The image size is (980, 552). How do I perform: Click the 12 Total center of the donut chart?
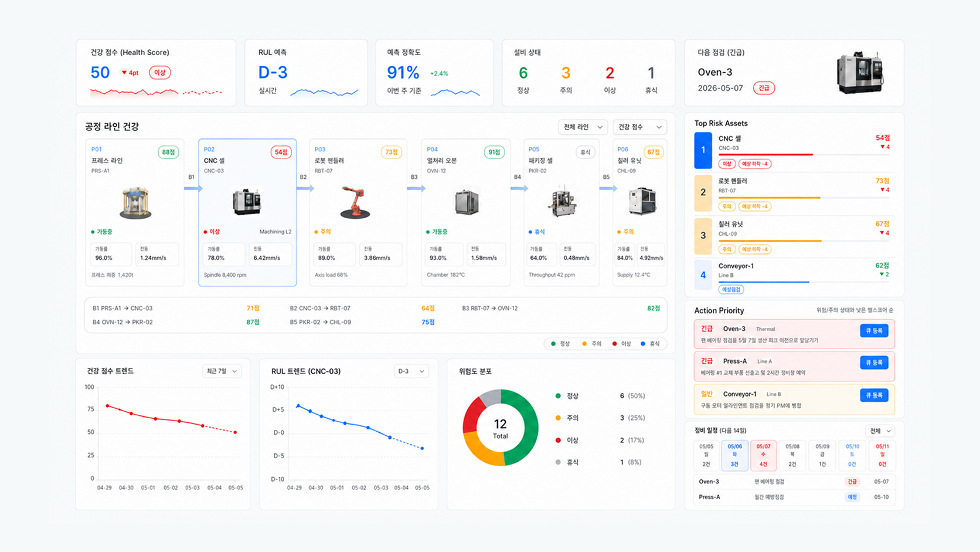click(x=500, y=428)
